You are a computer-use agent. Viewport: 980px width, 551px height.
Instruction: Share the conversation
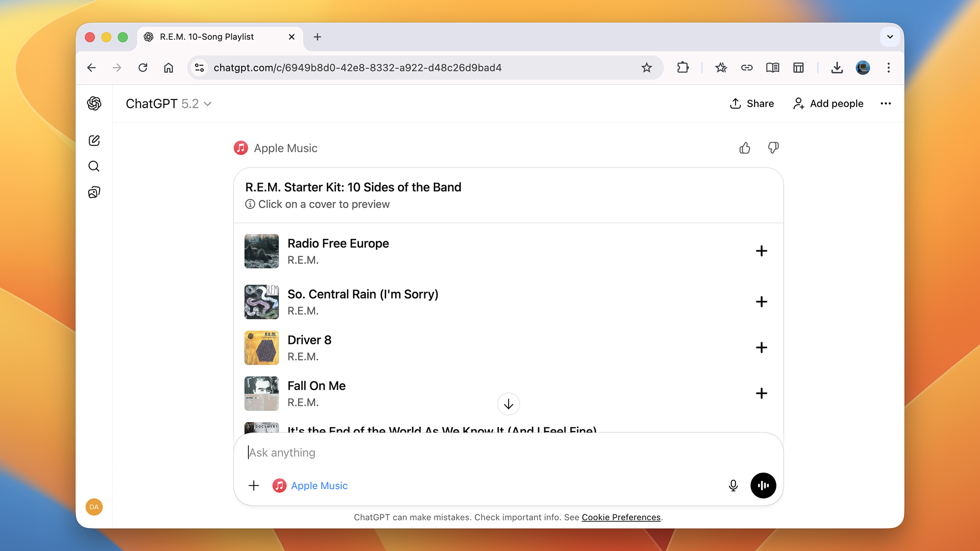(752, 103)
